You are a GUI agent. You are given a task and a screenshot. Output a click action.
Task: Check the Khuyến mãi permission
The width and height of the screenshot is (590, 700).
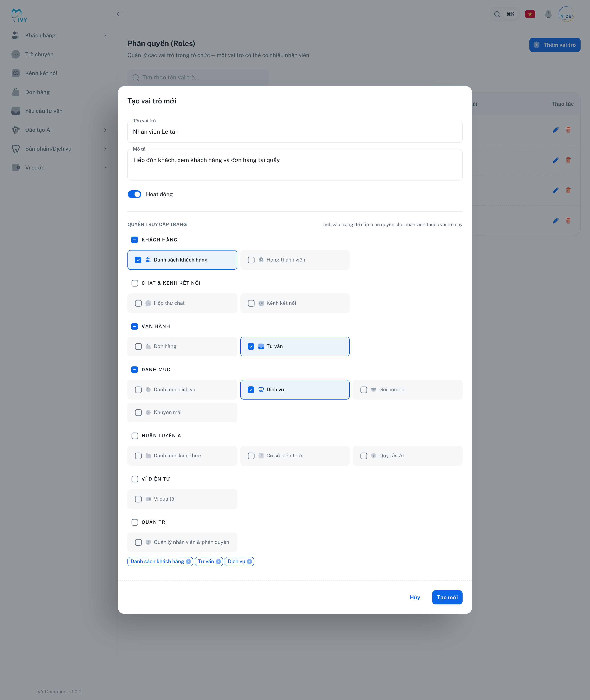click(x=138, y=413)
